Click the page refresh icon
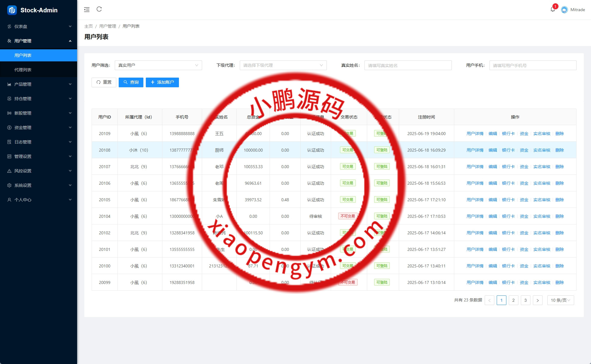The height and width of the screenshot is (364, 591). (x=99, y=9)
